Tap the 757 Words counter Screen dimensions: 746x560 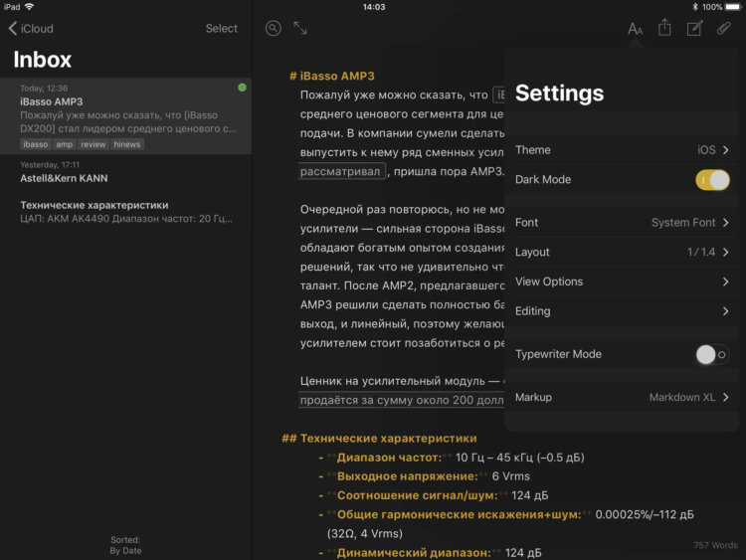click(x=715, y=545)
